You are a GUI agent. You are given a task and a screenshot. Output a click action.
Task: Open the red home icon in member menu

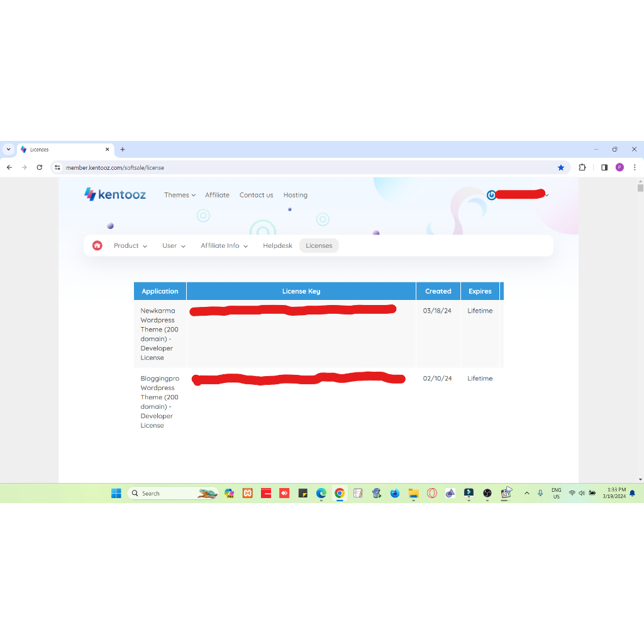(x=97, y=246)
